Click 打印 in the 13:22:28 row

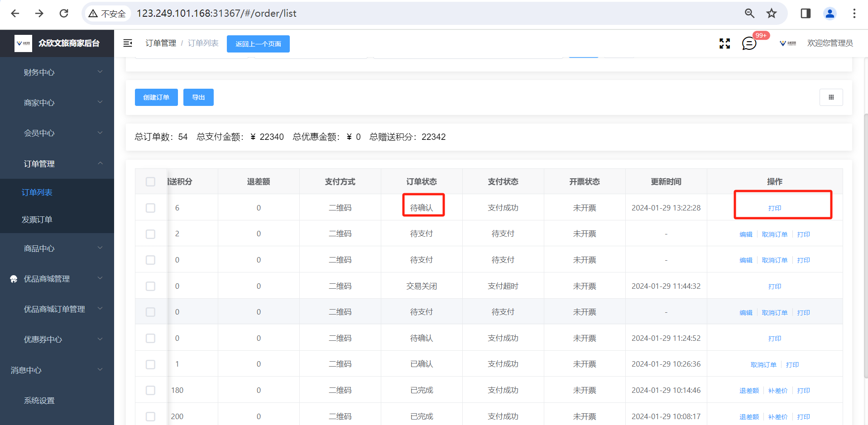(x=775, y=208)
